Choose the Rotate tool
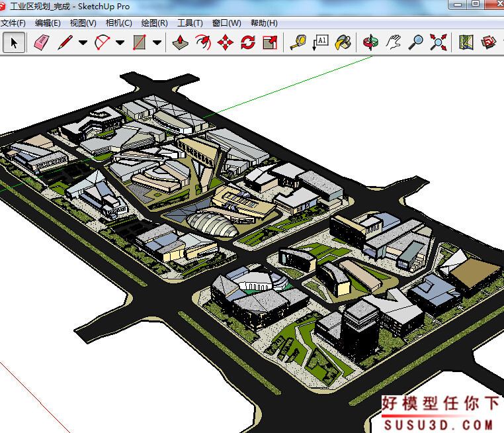This screenshot has width=504, height=433. click(248, 42)
